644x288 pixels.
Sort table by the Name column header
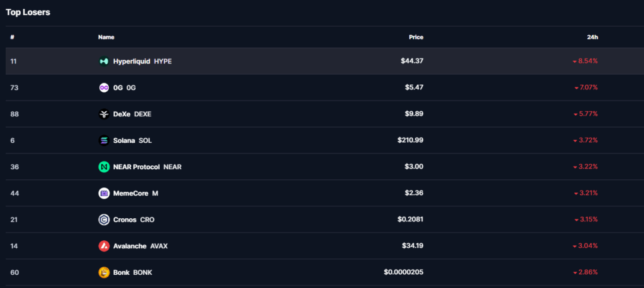[x=106, y=37]
